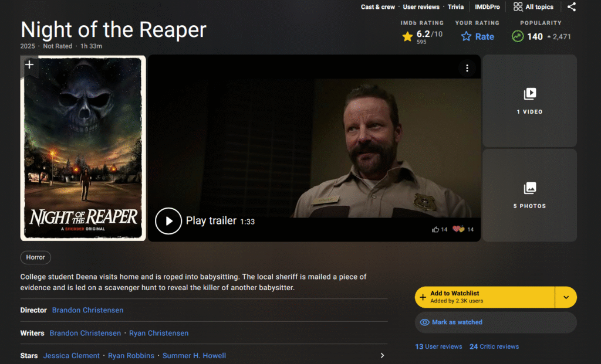Add poster to watchlist via plus ribbon
This screenshot has height=364, width=601.
29,65
